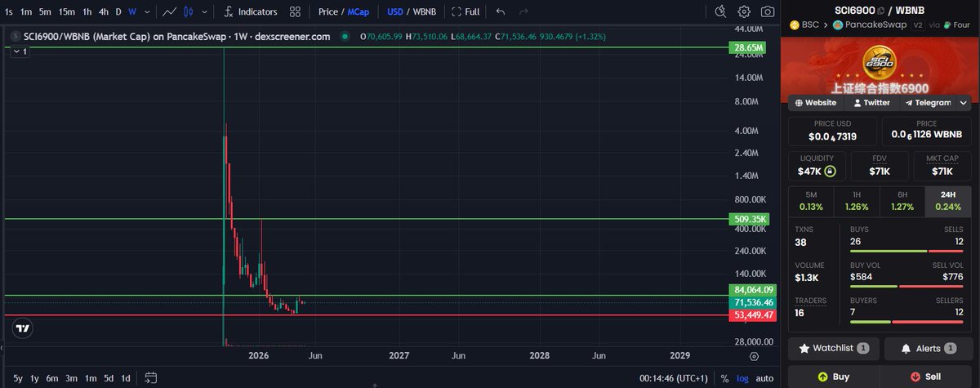The image size is (980, 388).
Task: Select the 1H stats period
Action: pos(856,201)
